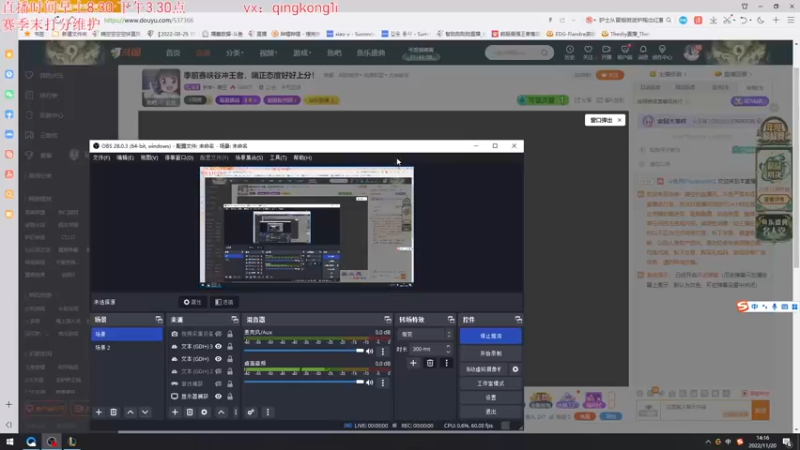Image resolution: width=800 pixels, height=450 pixels.
Task: Open OBS 文件(F) menu
Action: coord(102,158)
